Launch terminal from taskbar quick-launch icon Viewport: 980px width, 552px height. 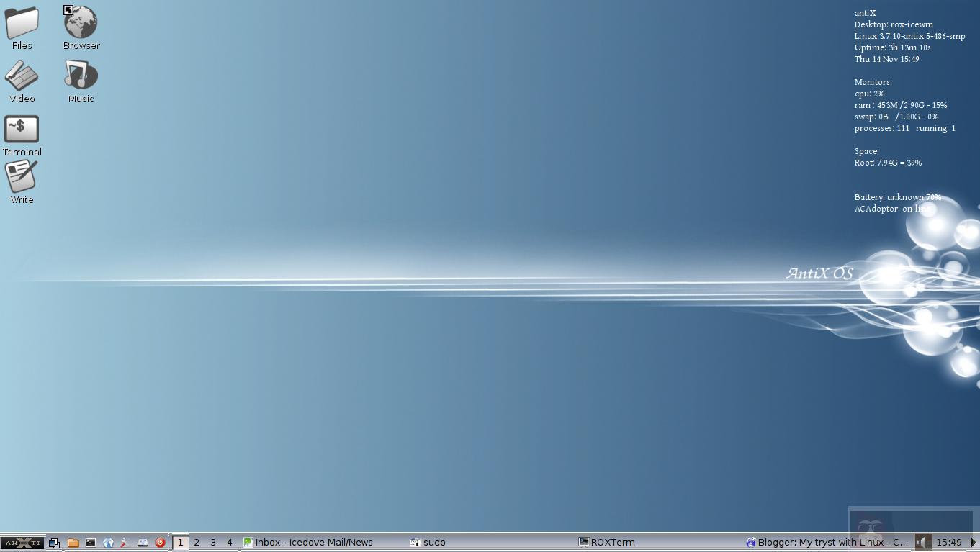91,543
